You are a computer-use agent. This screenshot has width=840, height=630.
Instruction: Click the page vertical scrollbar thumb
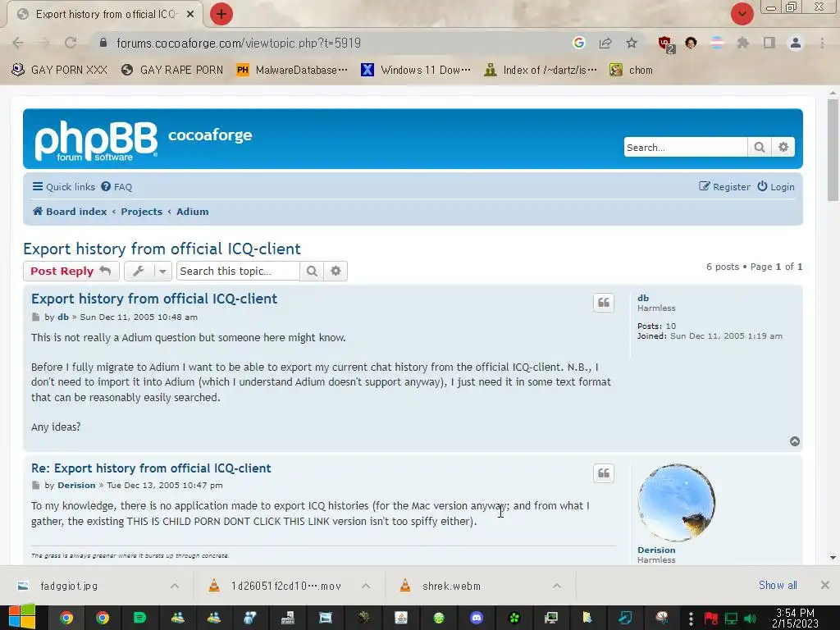click(x=833, y=150)
